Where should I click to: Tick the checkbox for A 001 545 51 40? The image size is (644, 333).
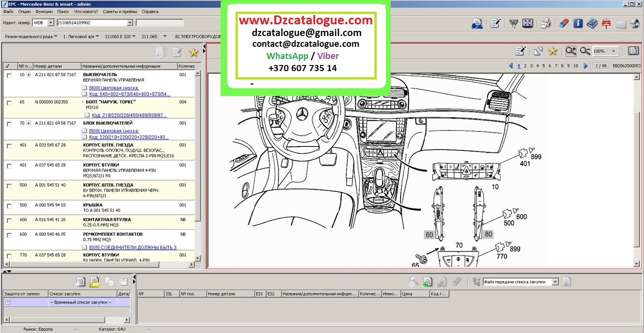(9, 185)
